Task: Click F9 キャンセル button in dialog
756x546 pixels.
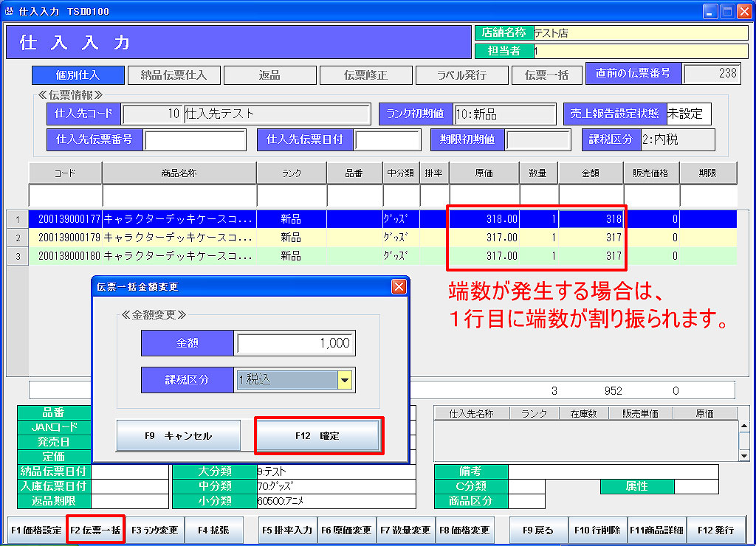Action: pos(178,436)
